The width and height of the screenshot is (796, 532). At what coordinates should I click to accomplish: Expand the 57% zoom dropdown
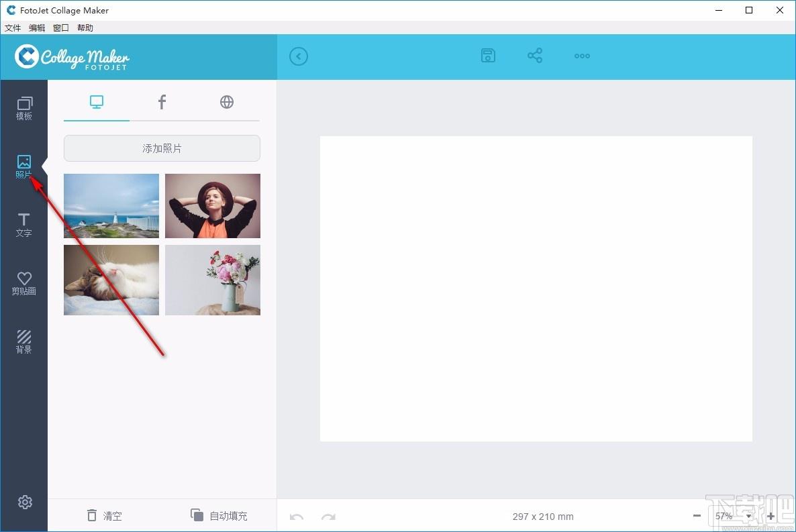tap(748, 517)
